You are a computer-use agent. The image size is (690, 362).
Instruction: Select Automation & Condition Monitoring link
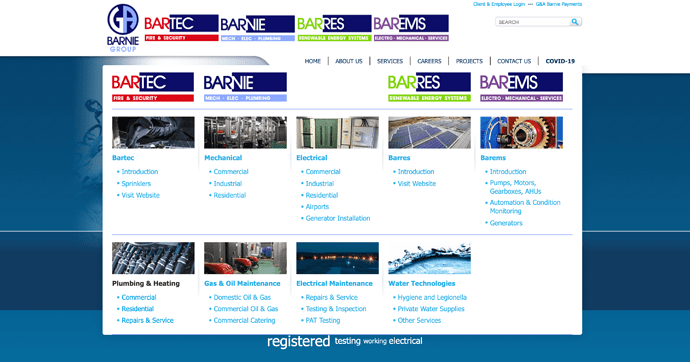[x=525, y=207]
